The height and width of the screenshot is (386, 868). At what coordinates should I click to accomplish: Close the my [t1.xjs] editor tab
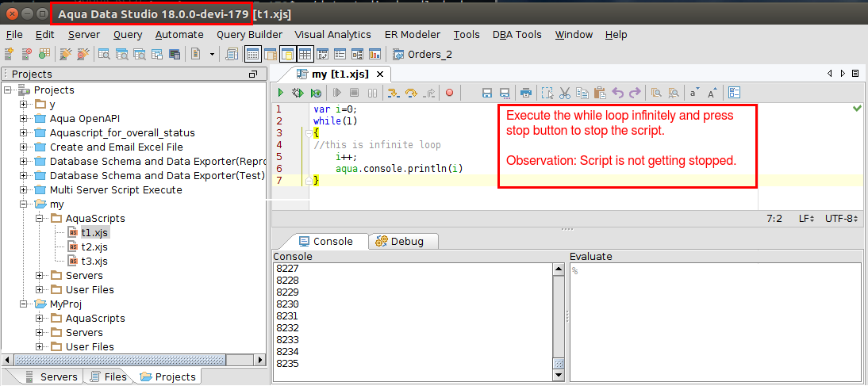point(380,74)
